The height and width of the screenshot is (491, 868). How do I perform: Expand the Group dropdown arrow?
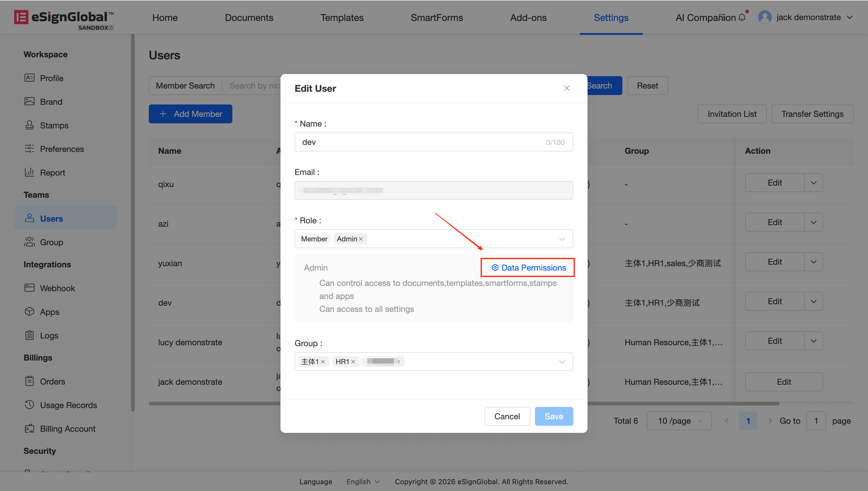(562, 361)
